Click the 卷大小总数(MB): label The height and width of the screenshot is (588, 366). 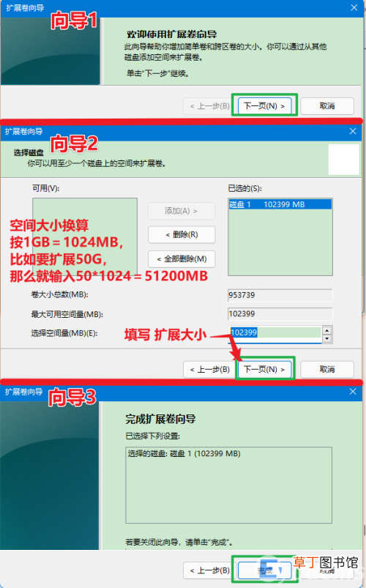[59, 295]
